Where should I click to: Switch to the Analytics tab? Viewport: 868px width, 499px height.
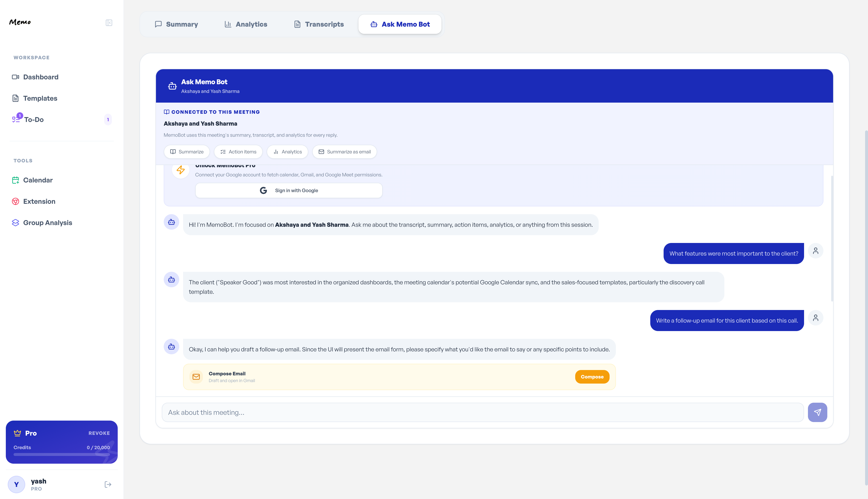246,24
